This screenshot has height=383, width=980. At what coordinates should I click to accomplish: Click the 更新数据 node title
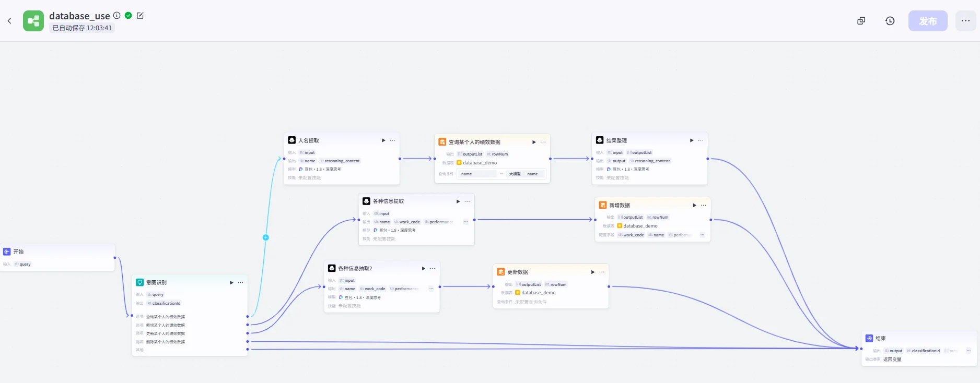(518, 272)
